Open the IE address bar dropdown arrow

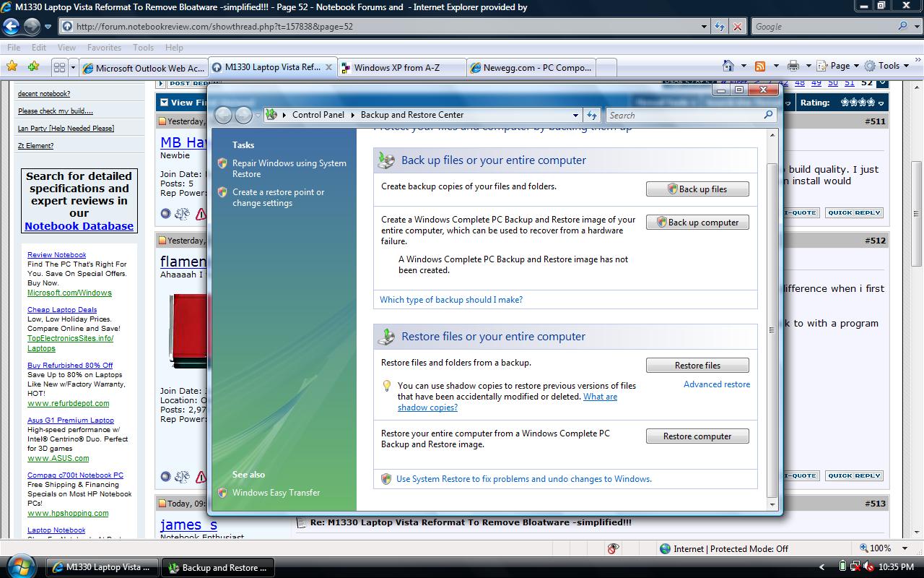pyautogui.click(x=705, y=27)
